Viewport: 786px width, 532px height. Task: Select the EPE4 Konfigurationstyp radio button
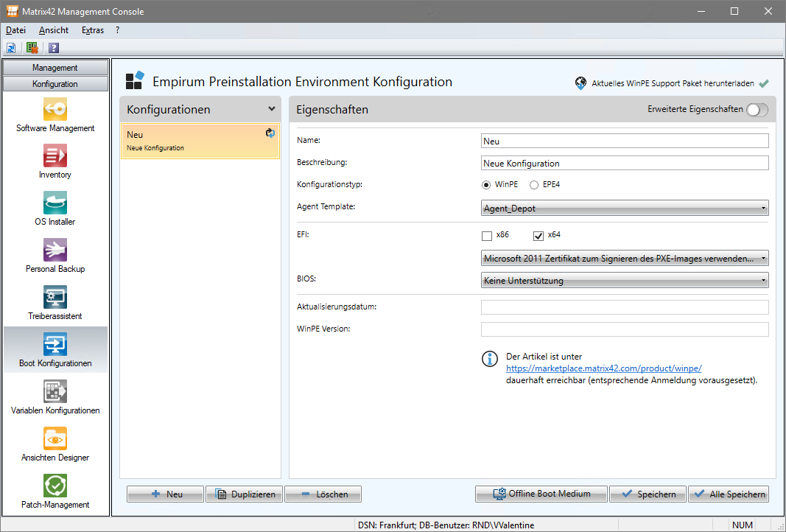[x=533, y=184]
